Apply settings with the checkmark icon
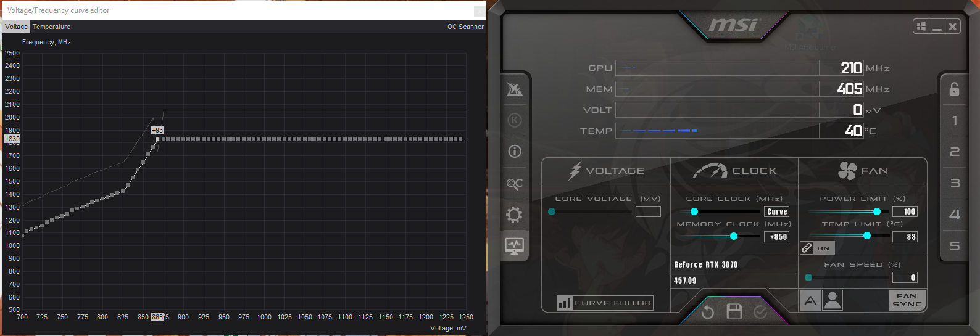980x336 pixels. (760, 312)
